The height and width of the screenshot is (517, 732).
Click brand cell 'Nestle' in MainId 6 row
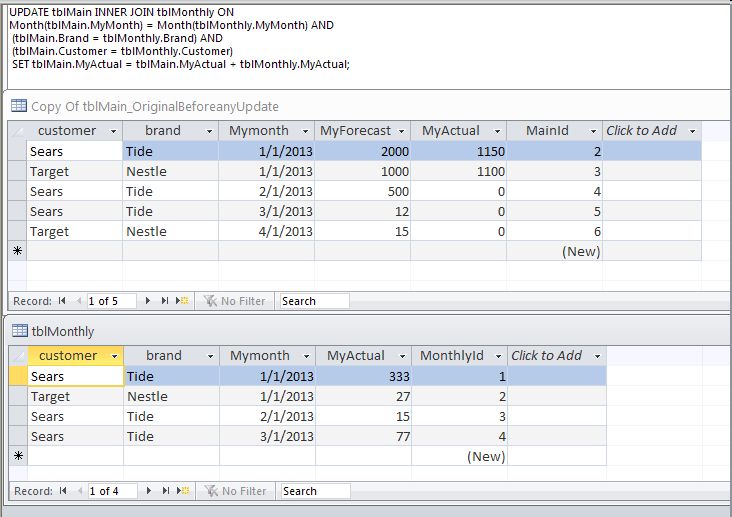[170, 231]
